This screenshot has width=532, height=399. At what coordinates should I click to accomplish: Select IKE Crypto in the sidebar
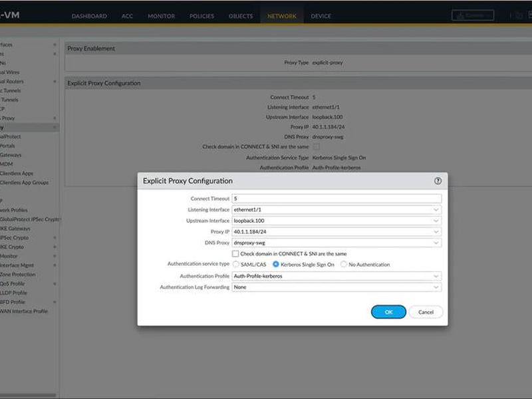(x=12, y=247)
